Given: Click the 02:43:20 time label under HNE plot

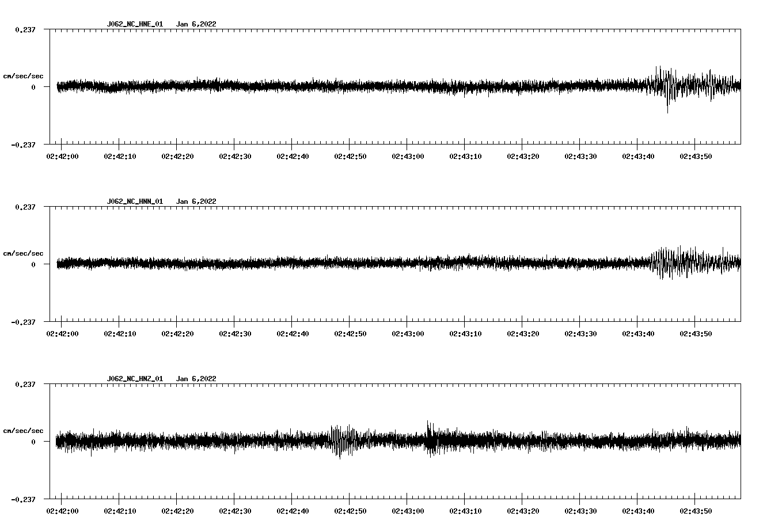Looking at the screenshot, I should coord(523,156).
